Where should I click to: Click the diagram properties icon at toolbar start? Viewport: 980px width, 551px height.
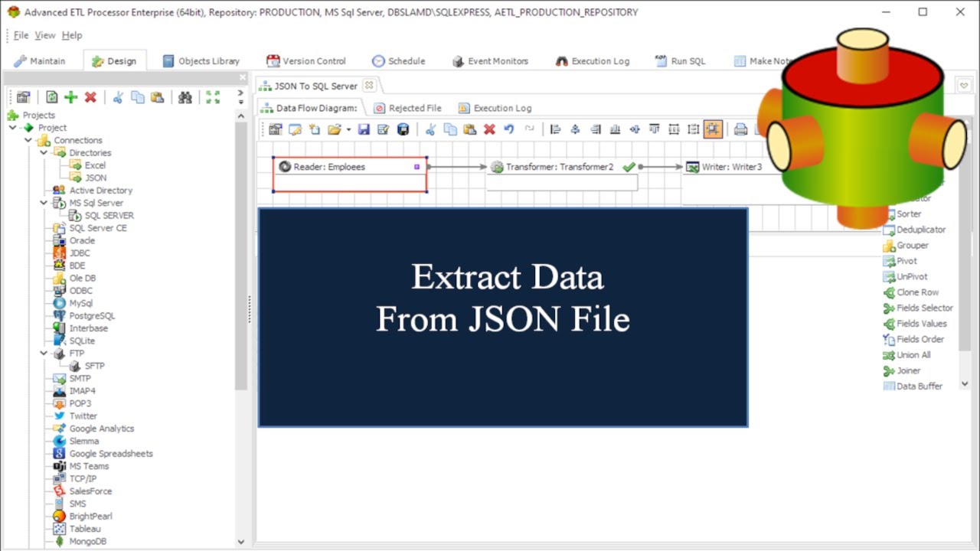[275, 129]
